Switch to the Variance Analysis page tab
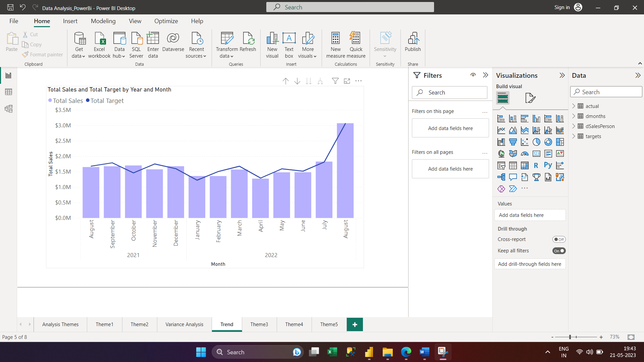644x362 pixels. click(184, 324)
